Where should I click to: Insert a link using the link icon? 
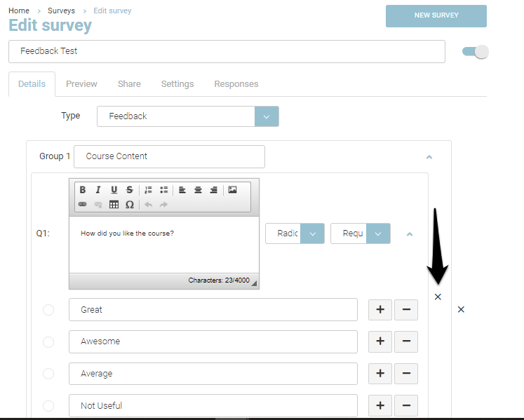coord(83,205)
